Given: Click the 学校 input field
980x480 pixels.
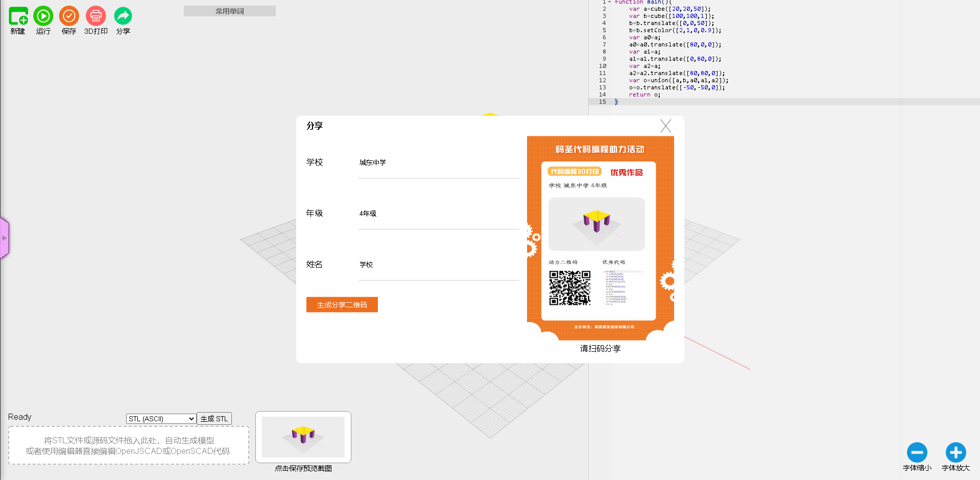Looking at the screenshot, I should 438,163.
